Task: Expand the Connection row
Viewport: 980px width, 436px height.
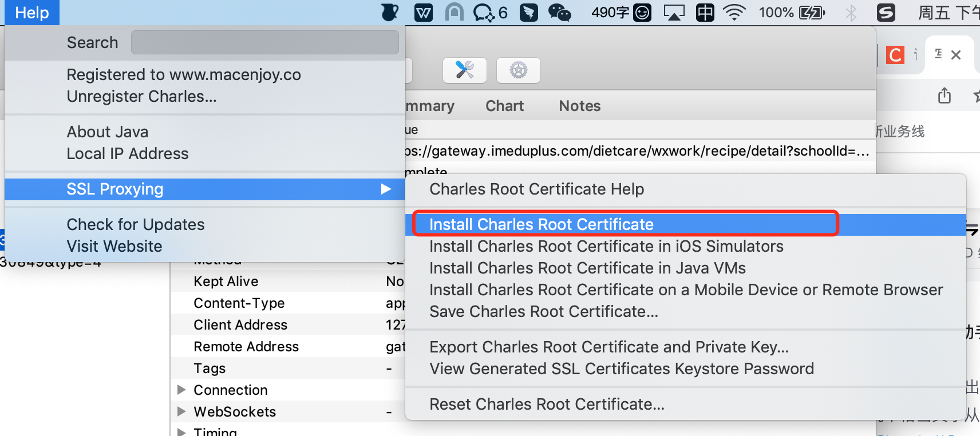Action: (x=181, y=390)
